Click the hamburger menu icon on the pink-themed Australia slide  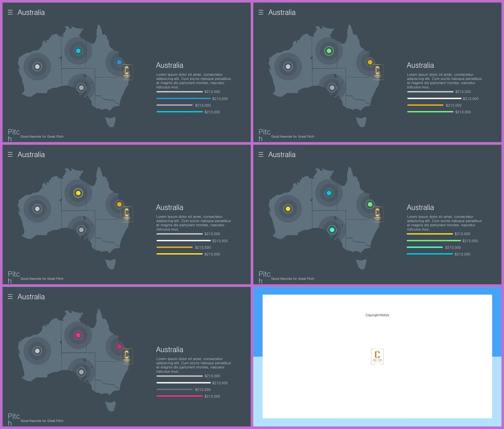[x=10, y=297]
